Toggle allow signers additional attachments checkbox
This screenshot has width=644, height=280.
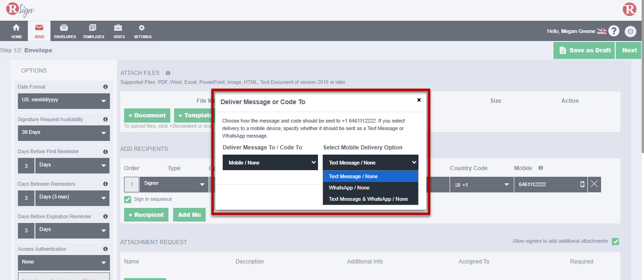pyautogui.click(x=615, y=241)
